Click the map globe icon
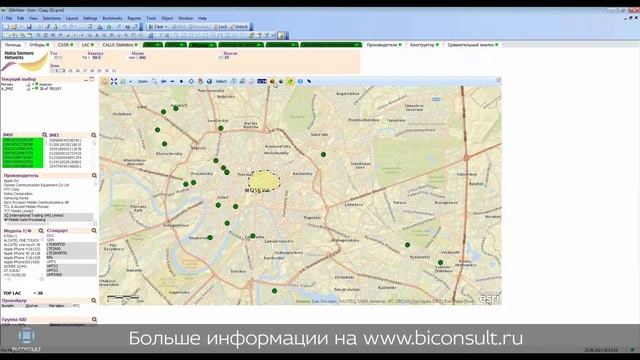The image size is (640, 360). pos(209,81)
